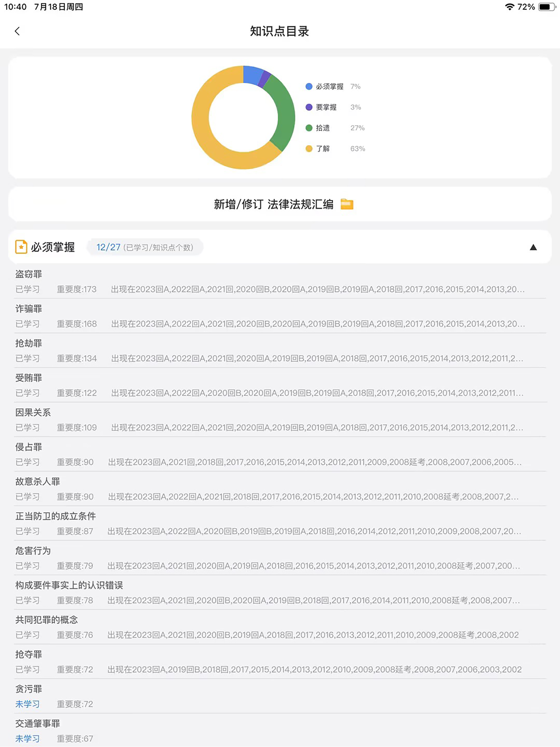Open the 危害行为 knowledge point
This screenshot has height=747, width=560.
point(280,558)
